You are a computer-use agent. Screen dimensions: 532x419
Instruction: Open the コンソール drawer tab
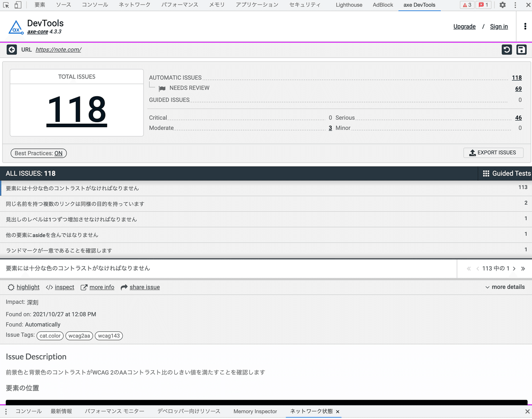(28, 411)
